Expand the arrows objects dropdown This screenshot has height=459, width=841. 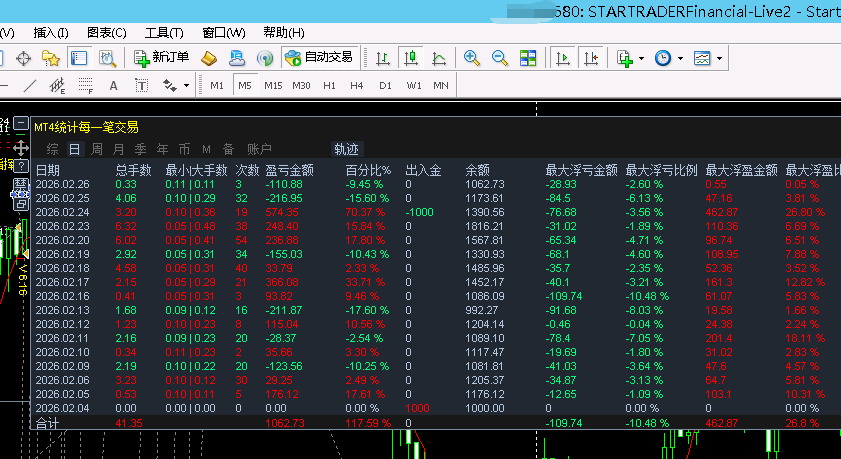(186, 85)
